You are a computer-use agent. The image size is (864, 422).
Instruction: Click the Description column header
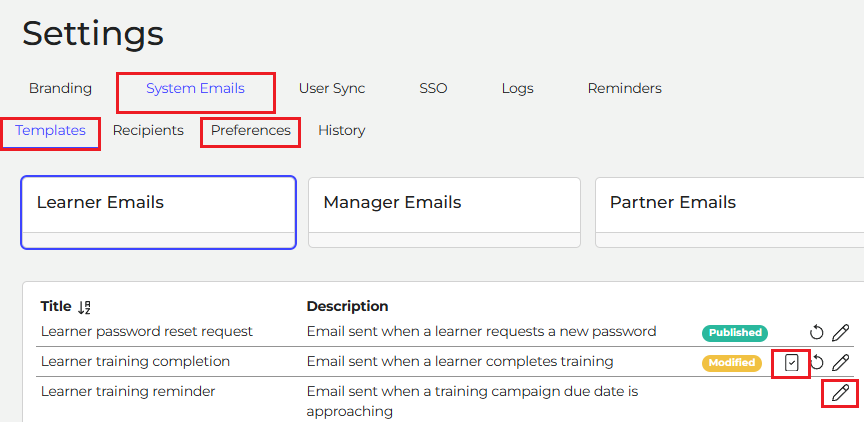tap(347, 306)
